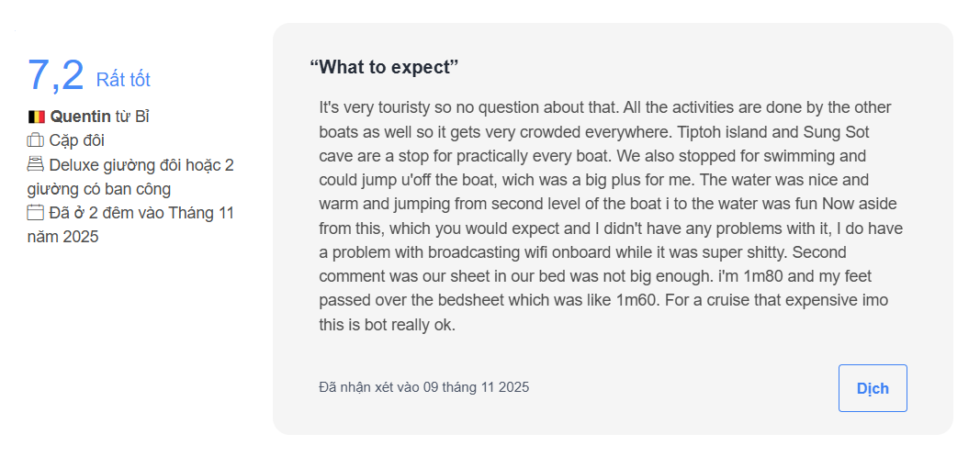Viewport: 980px width, 457px height.
Task: Click the Dịch translate button
Action: (x=873, y=387)
